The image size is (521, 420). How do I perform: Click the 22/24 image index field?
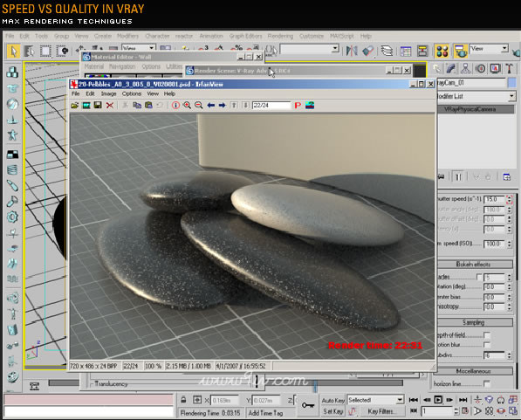[x=271, y=106]
